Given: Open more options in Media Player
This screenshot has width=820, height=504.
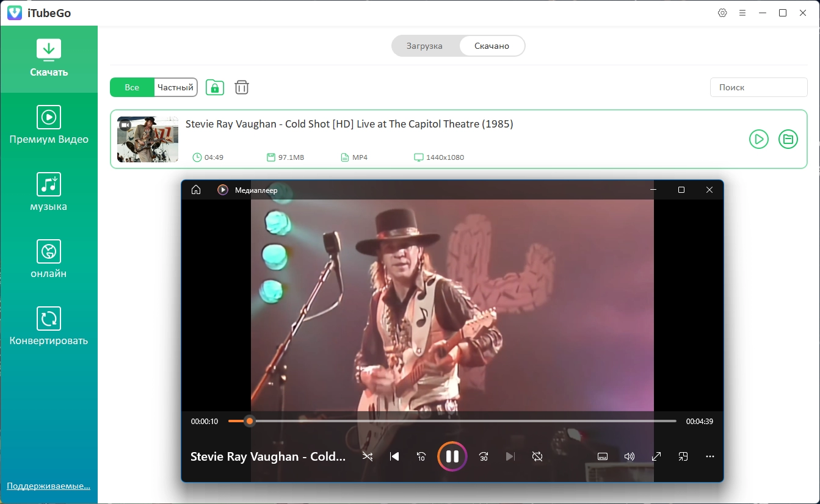Looking at the screenshot, I should tap(710, 456).
